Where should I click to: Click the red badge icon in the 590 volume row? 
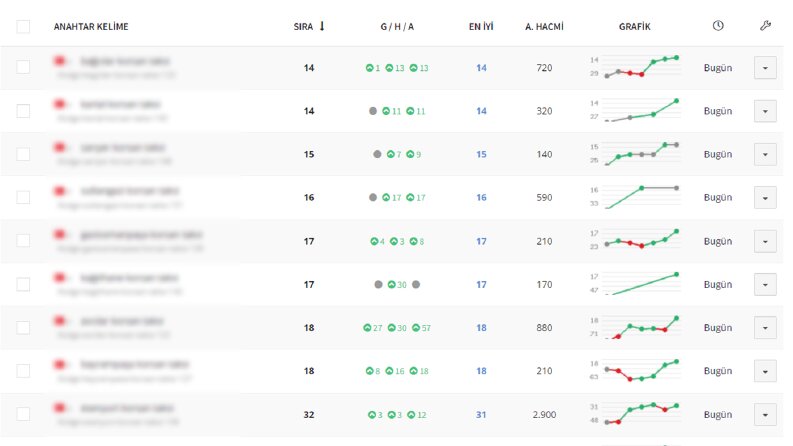60,191
